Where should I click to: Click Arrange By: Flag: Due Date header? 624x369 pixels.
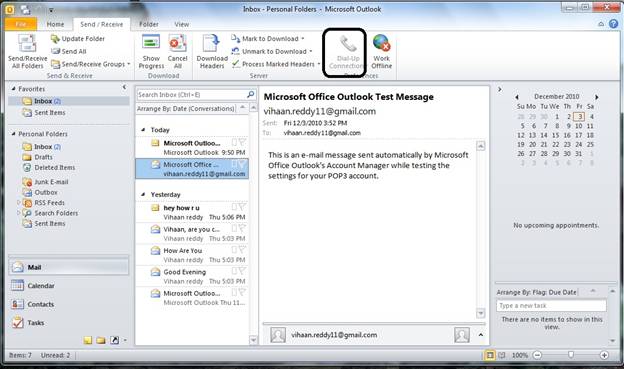537,292
